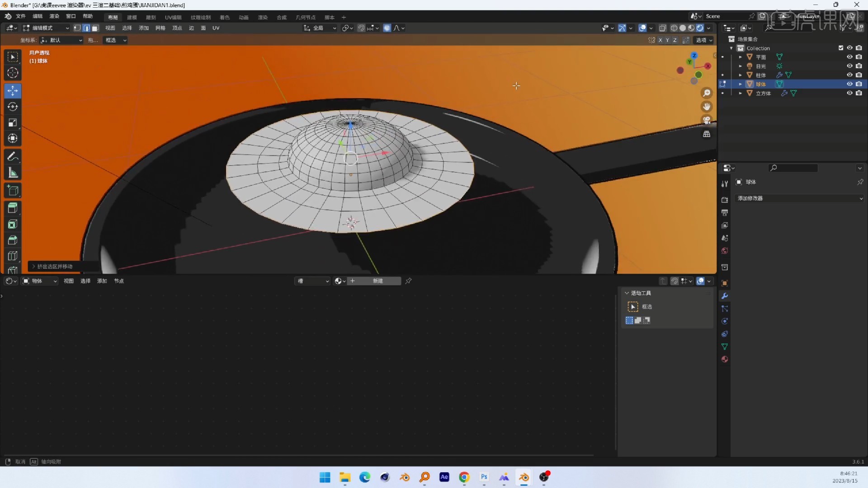The image size is (868, 488).
Task: Open Material properties tab icon
Action: tap(725, 359)
